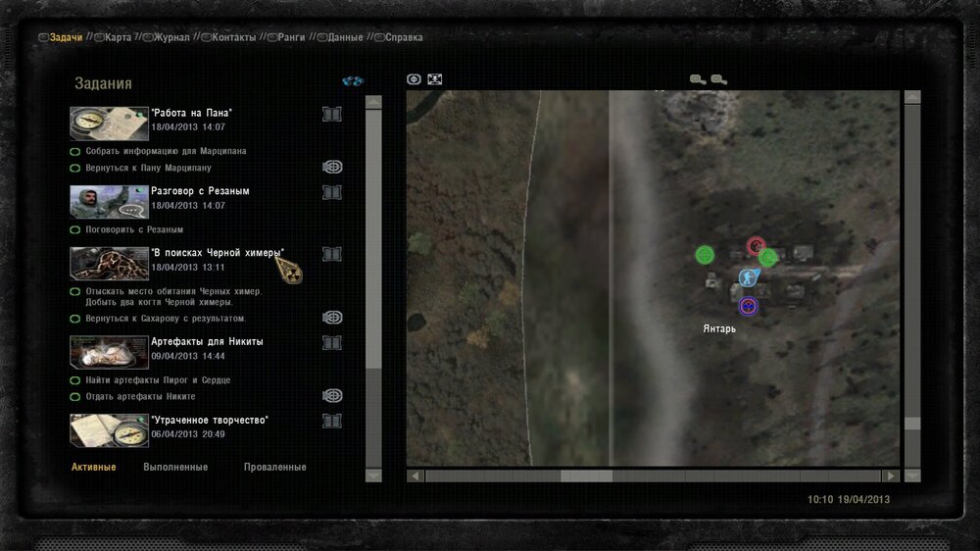The height and width of the screenshot is (551, 980).
Task: Select objective Отдать артефакты Никите
Action: [140, 396]
